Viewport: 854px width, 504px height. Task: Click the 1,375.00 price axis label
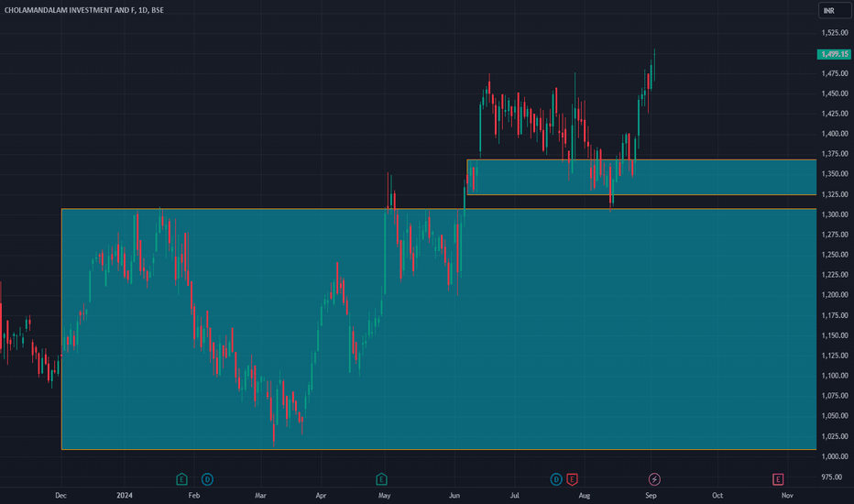[x=835, y=154]
